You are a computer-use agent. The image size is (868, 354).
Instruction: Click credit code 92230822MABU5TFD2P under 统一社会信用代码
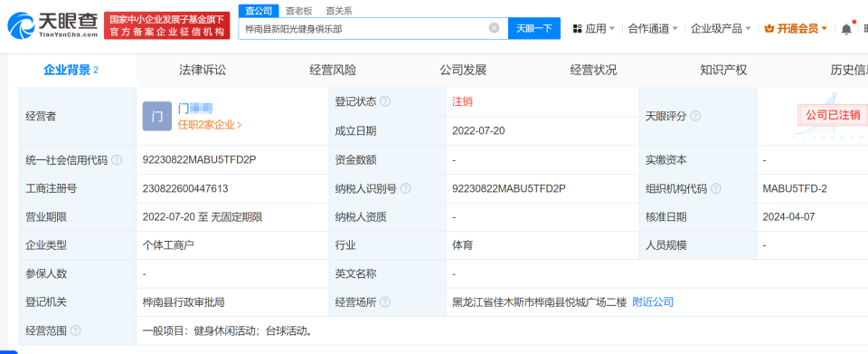point(199,160)
